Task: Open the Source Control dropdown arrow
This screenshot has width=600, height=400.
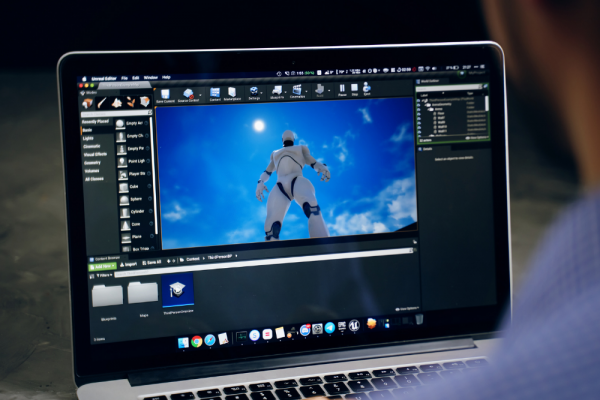Action: 201,95
